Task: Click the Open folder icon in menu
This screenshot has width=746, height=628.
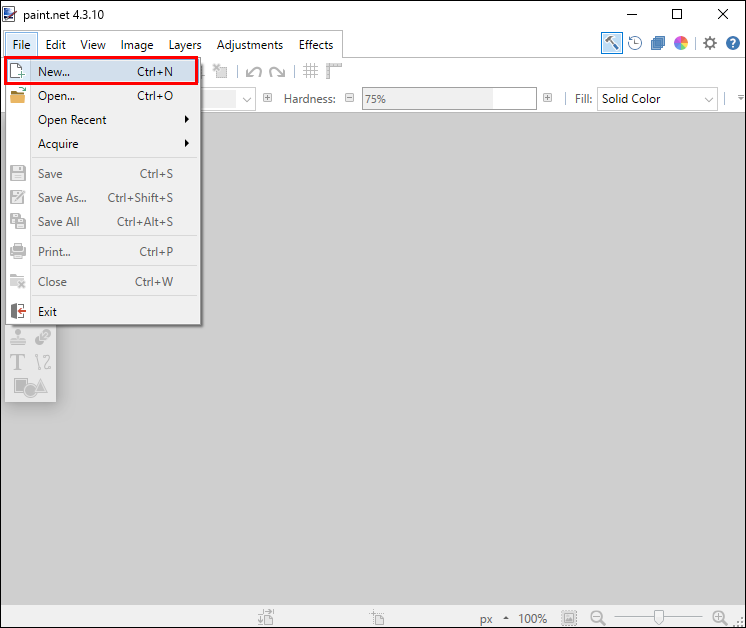Action: coord(18,95)
